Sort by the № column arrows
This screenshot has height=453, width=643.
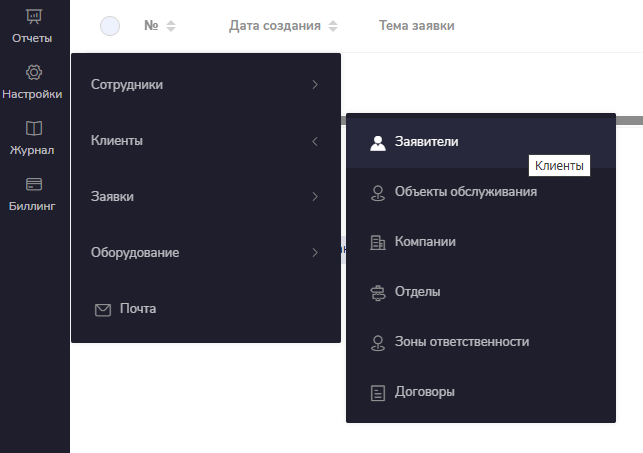click(171, 26)
